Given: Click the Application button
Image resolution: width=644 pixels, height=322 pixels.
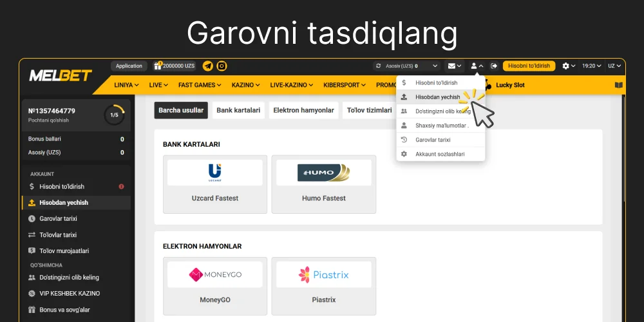Looking at the screenshot, I should coord(129,66).
